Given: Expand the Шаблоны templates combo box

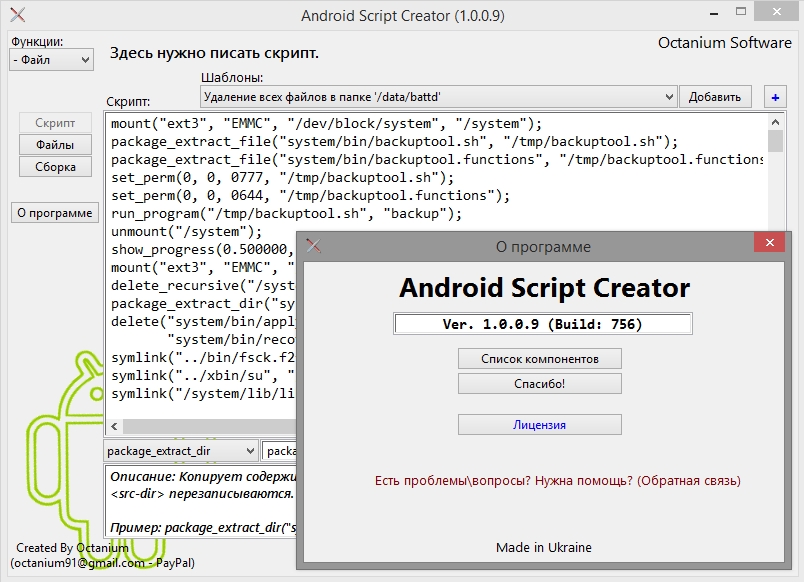Looking at the screenshot, I should [x=438, y=97].
